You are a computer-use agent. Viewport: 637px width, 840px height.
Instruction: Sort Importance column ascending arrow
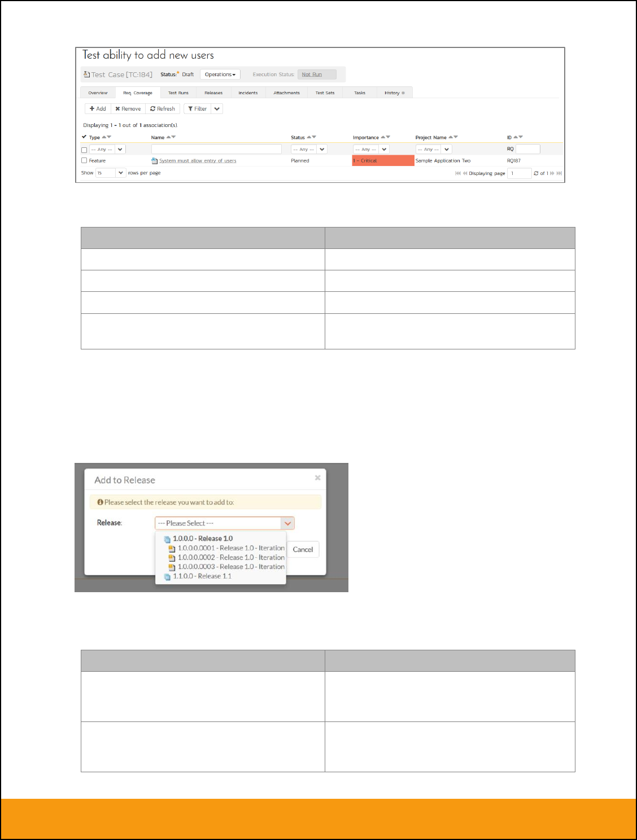click(383, 137)
